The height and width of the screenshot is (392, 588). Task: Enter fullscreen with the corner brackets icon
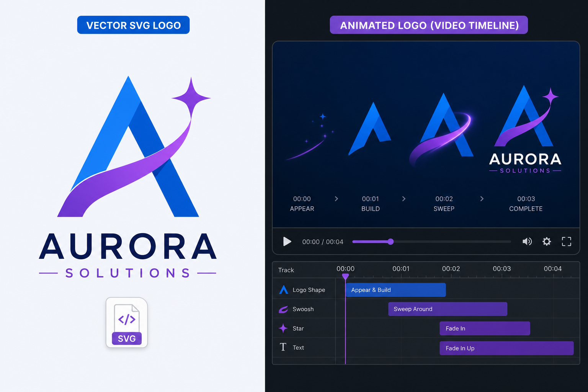tap(567, 242)
